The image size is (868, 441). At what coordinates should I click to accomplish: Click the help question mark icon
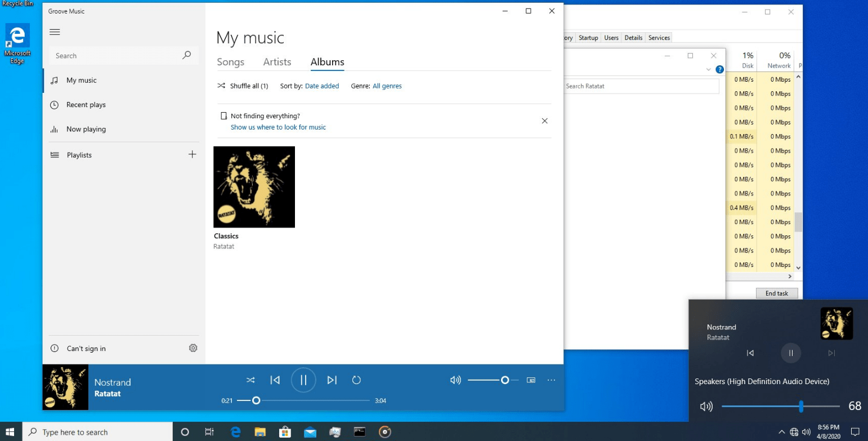click(719, 69)
